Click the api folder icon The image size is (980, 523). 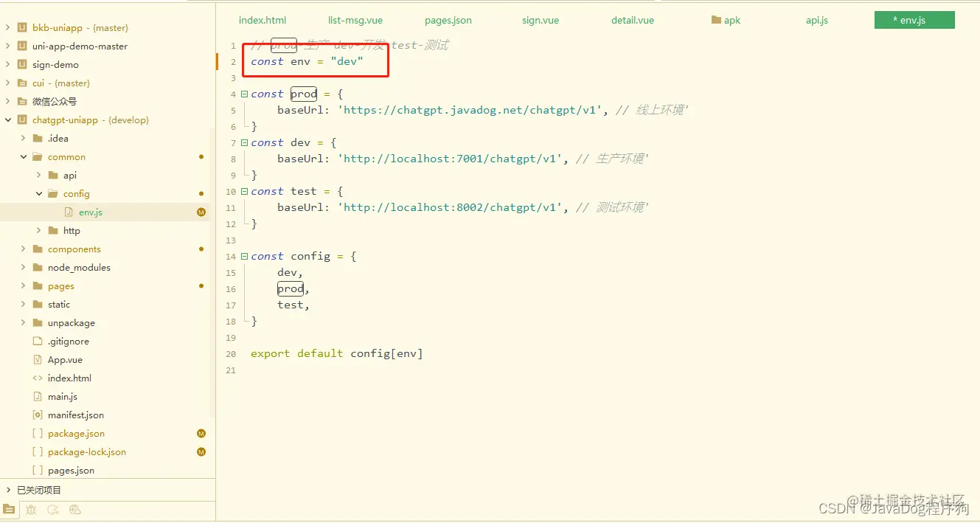[x=53, y=175]
